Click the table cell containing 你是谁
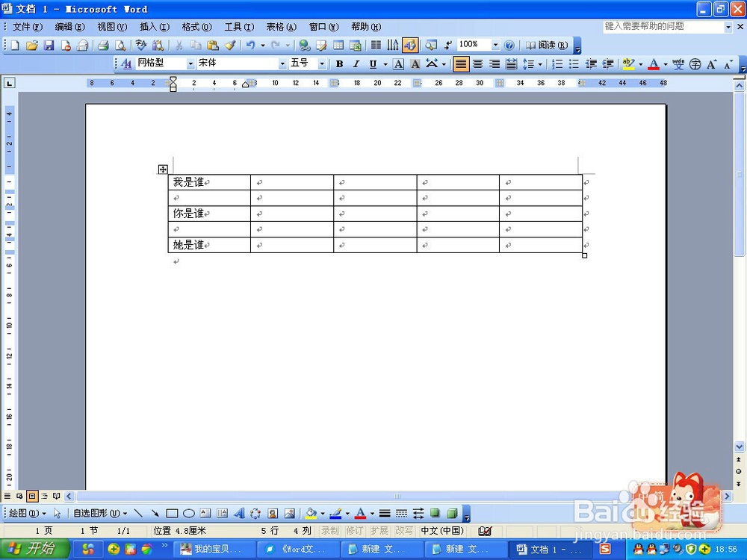This screenshot has height=560, width=747. 209,214
